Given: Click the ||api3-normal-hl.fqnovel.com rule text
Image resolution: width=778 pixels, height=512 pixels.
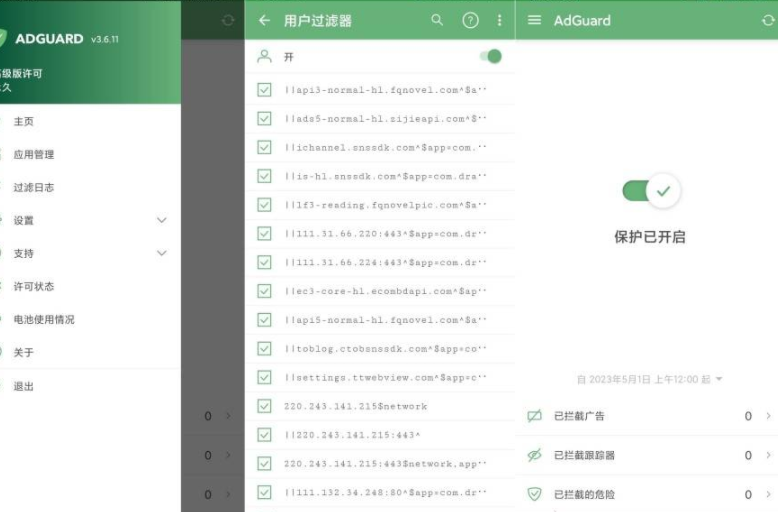Looking at the screenshot, I should [x=386, y=90].
